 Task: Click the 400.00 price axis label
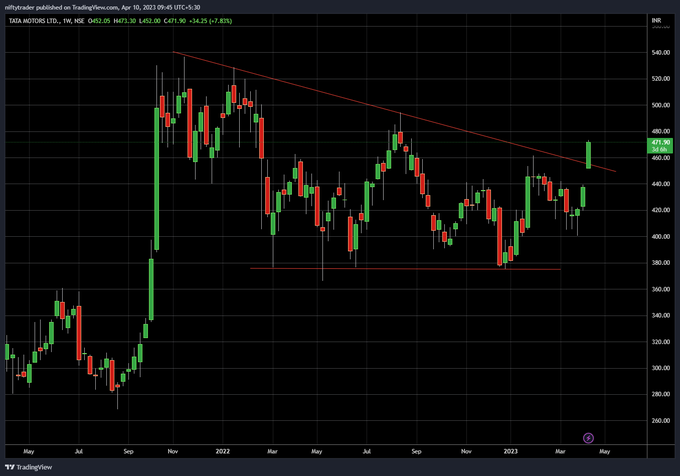pyautogui.click(x=661, y=237)
